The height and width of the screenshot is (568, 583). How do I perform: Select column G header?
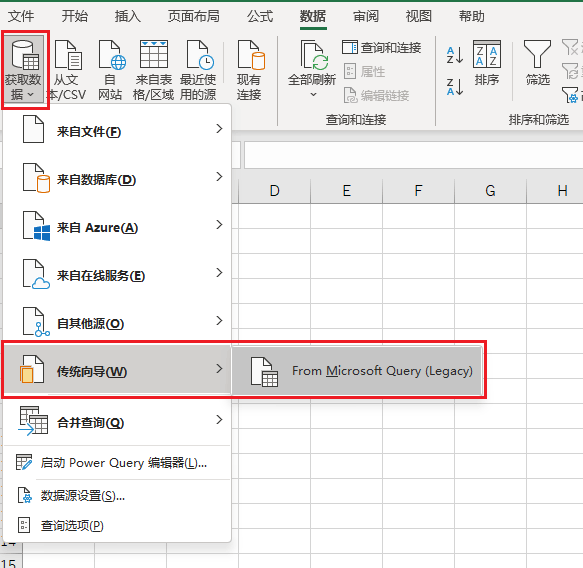tap(491, 191)
